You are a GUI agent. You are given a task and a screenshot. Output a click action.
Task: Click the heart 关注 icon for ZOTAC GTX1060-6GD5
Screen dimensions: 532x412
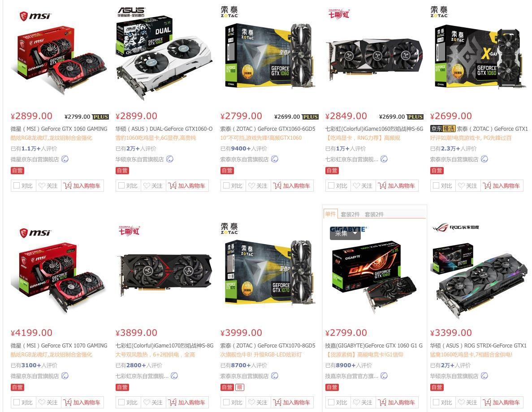click(251, 185)
